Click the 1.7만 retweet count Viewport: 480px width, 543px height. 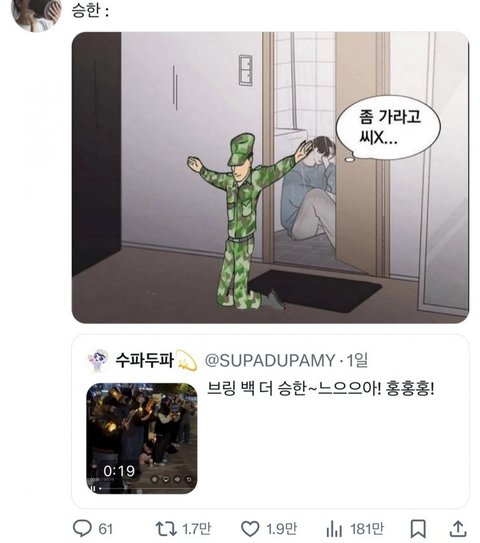pos(197,529)
